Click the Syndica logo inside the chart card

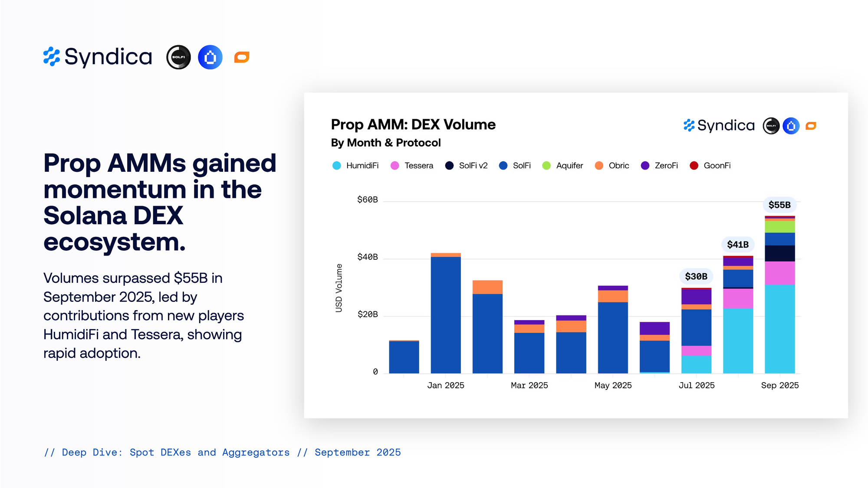(x=719, y=126)
